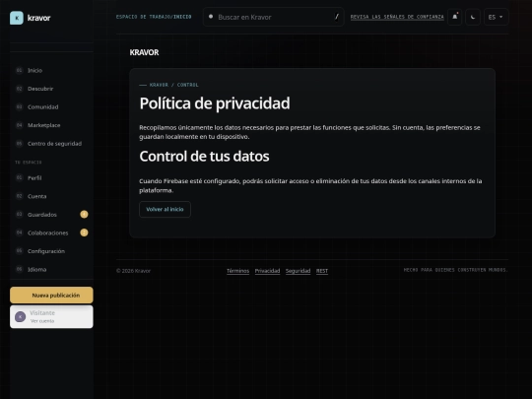Open the Términos footer link
The width and height of the screenshot is (532, 399).
pos(237,271)
